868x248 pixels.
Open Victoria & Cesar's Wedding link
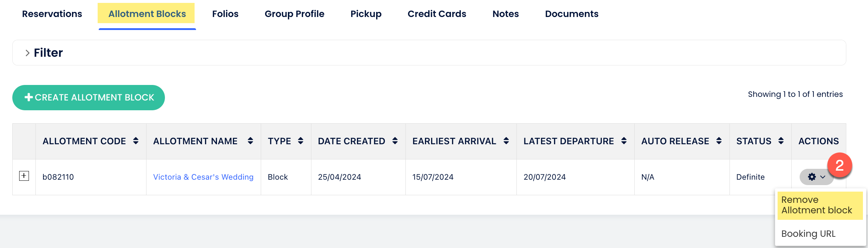(203, 177)
